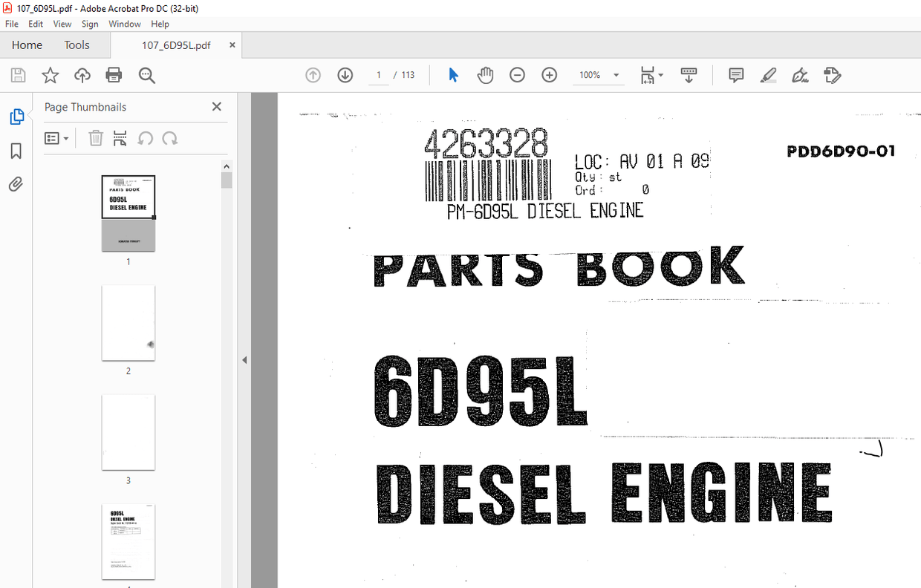The height and width of the screenshot is (588, 921).
Task: Activate the Selection tool
Action: click(453, 75)
